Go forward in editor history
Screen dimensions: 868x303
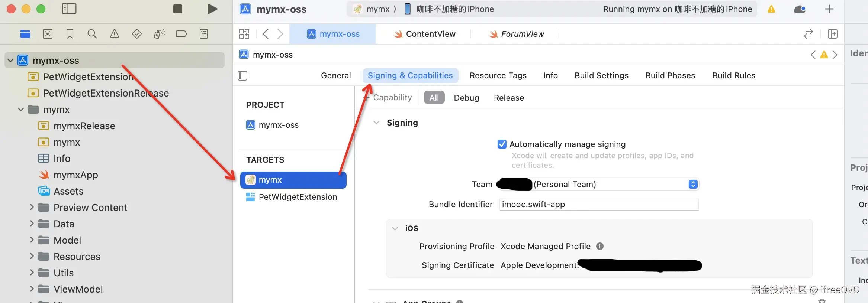click(280, 34)
